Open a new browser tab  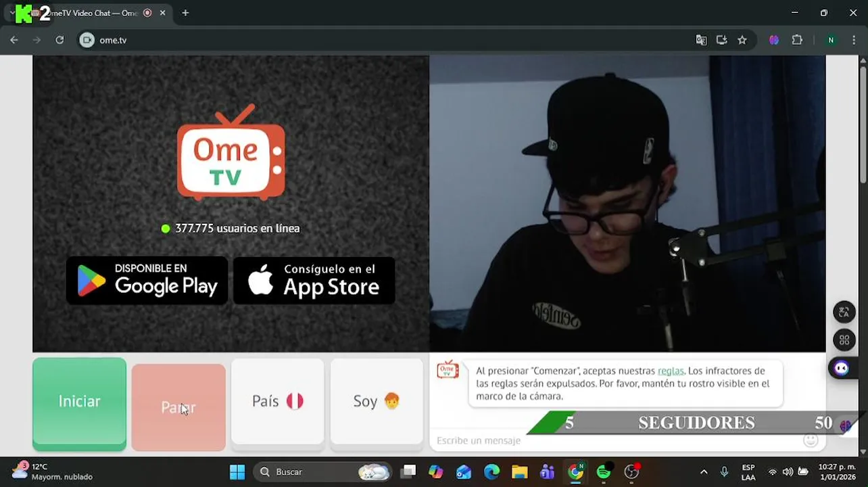pyautogui.click(x=185, y=13)
